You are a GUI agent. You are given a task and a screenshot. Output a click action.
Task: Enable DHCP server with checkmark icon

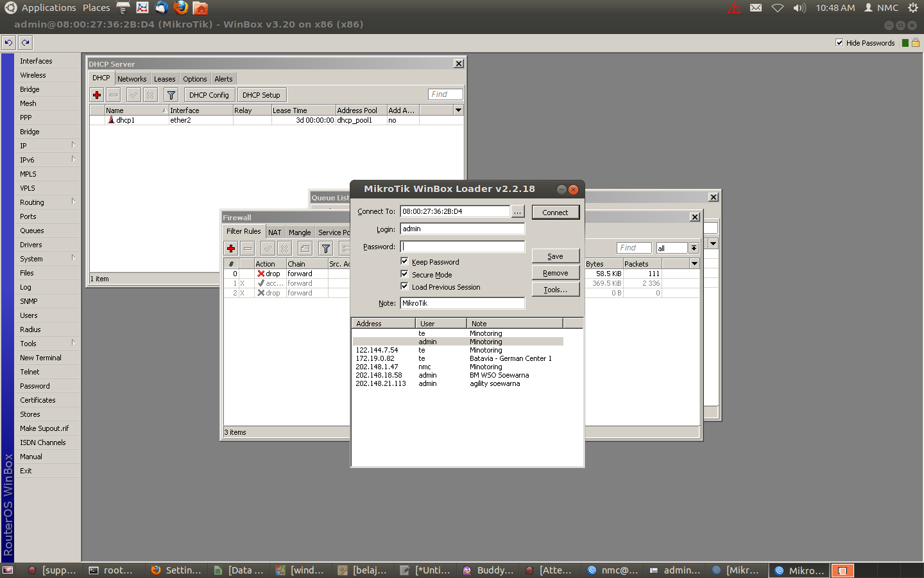point(133,95)
